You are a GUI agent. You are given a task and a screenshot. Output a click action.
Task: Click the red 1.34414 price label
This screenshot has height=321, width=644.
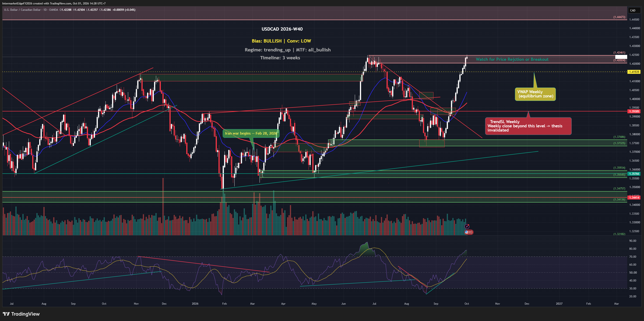click(x=634, y=197)
